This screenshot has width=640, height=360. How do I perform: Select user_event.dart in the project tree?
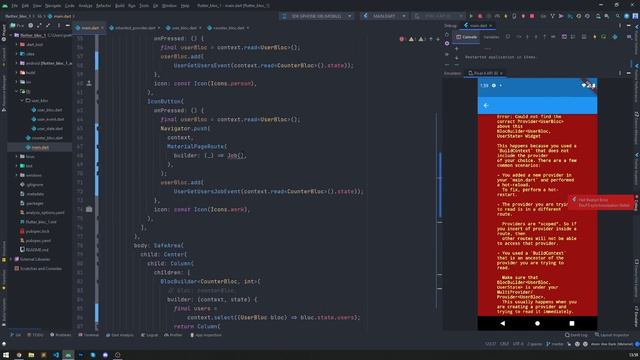(50, 119)
